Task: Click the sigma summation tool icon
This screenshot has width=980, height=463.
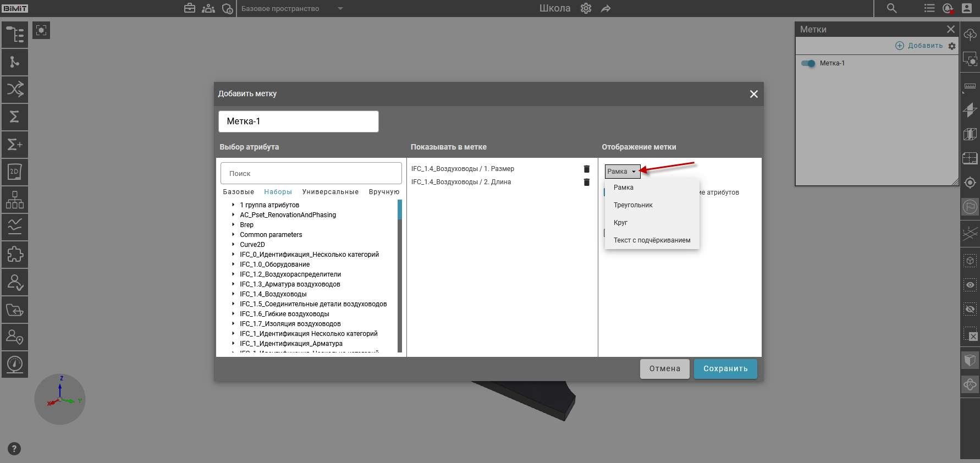Action: click(x=15, y=117)
